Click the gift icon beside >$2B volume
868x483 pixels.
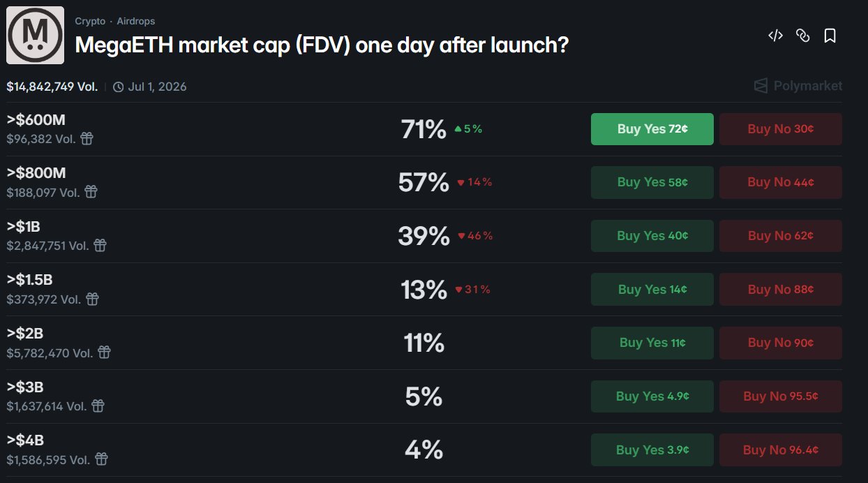click(104, 352)
